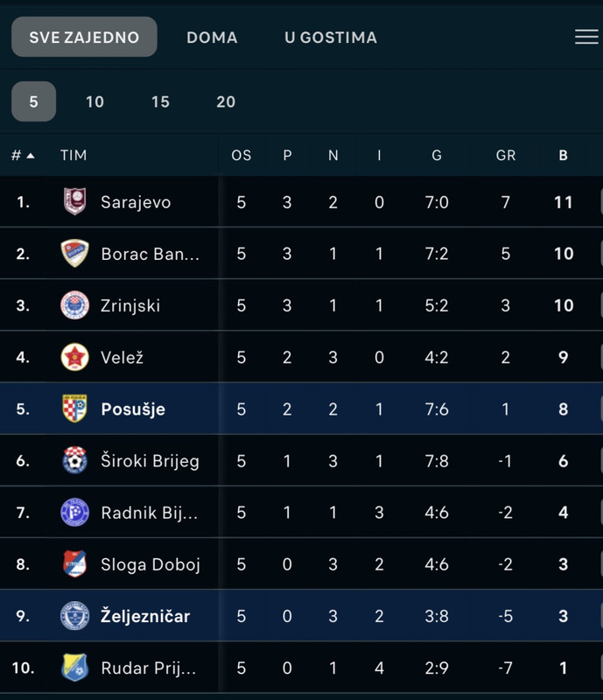Click the Sarajevo club crest
Screen dimensions: 603x700
74,202
